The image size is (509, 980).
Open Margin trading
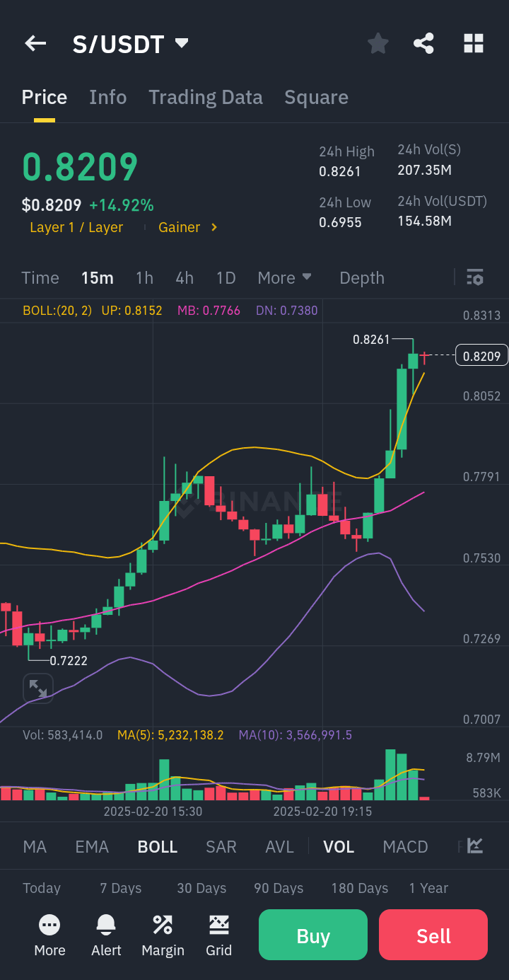(163, 936)
